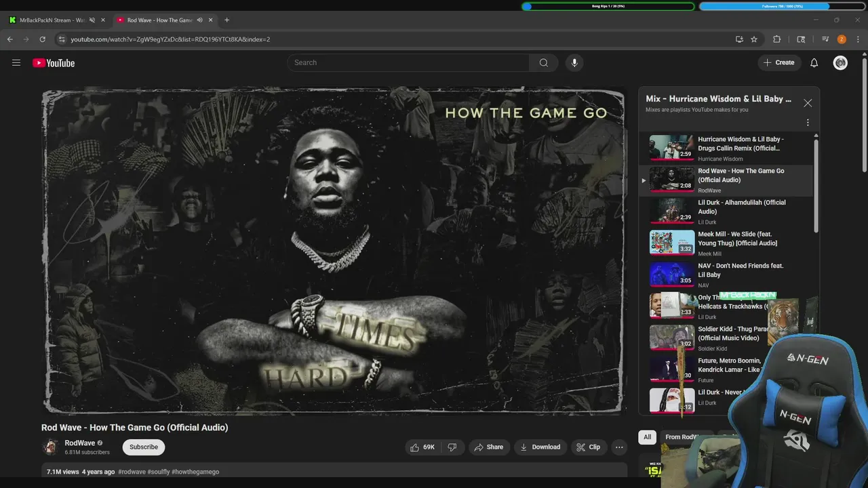The image size is (868, 488).
Task: Click the search magnifier button
Action: click(544, 63)
